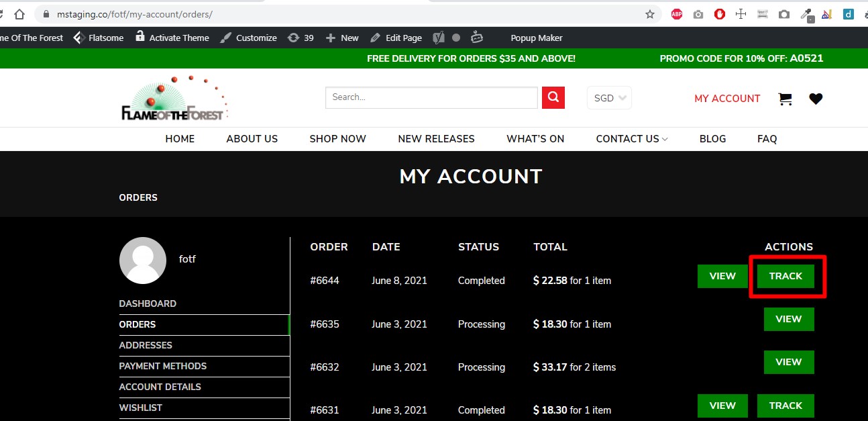Open the AdBlock Plus extension icon
This screenshot has height=421, width=868.
tap(677, 14)
